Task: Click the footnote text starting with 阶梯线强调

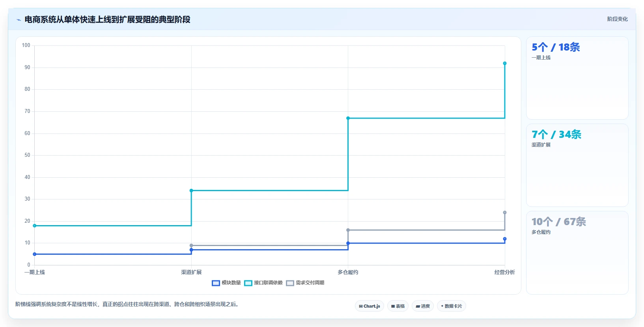Action: click(128, 304)
